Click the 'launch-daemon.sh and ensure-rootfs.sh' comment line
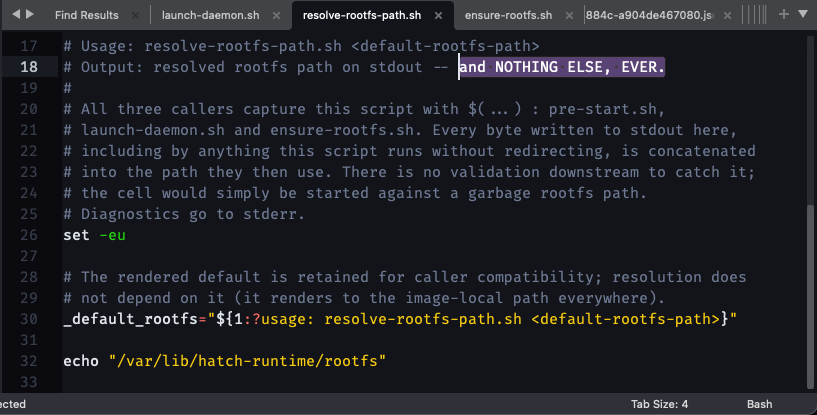This screenshot has width=817, height=415. (400, 130)
